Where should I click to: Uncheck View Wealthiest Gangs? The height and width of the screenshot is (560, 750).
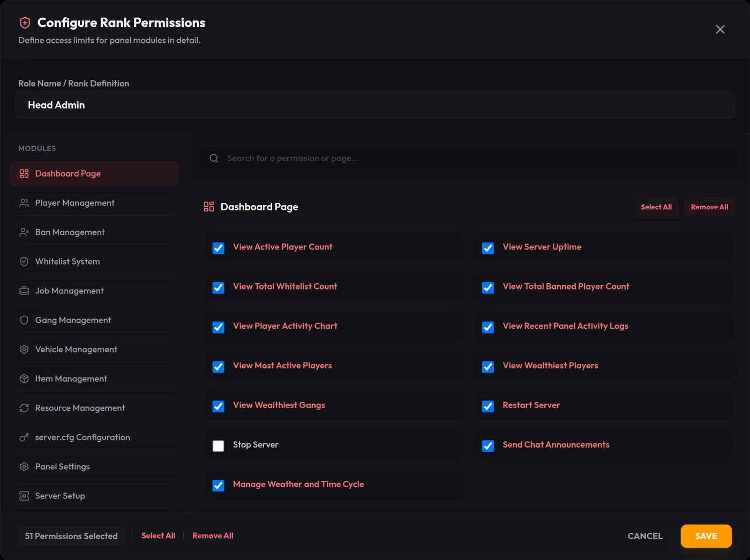pyautogui.click(x=219, y=407)
